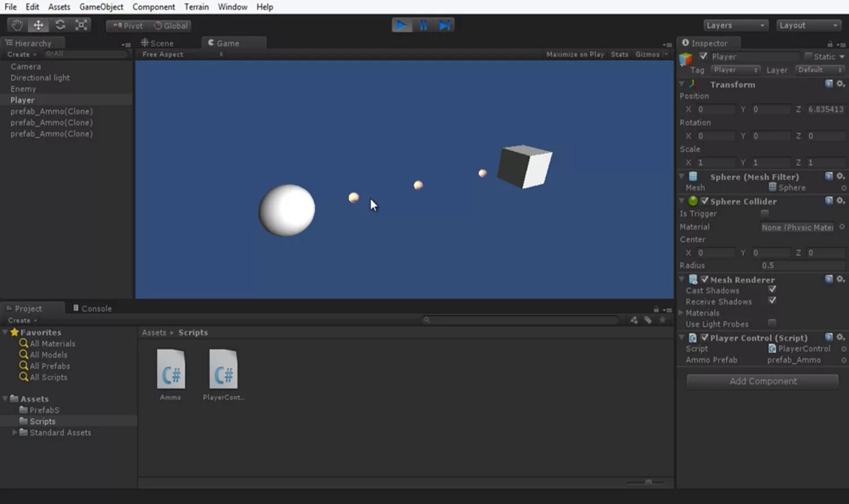Select Camera in Hierarchy
849x504 pixels.
(x=25, y=66)
